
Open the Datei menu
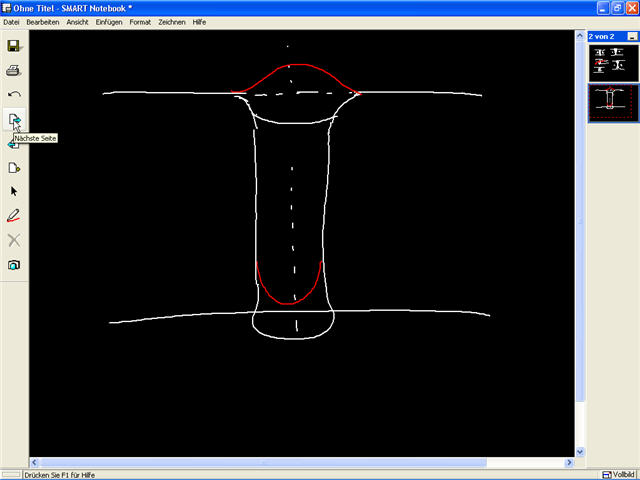coord(12,22)
